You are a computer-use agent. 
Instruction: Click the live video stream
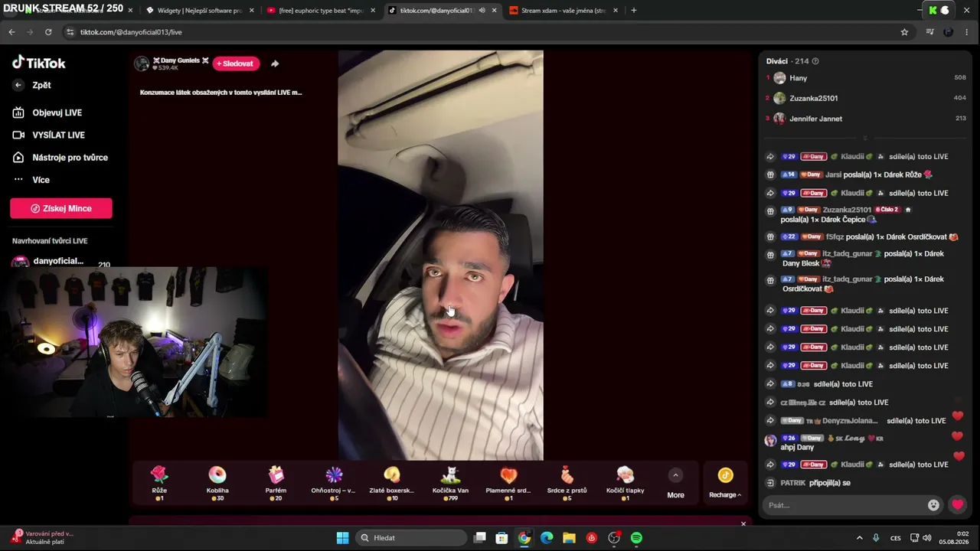pos(440,256)
